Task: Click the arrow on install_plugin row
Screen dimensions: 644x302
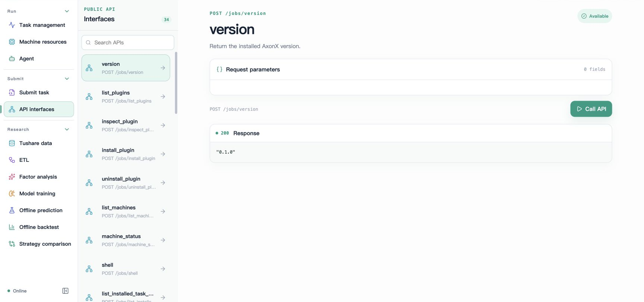Action: click(163, 154)
